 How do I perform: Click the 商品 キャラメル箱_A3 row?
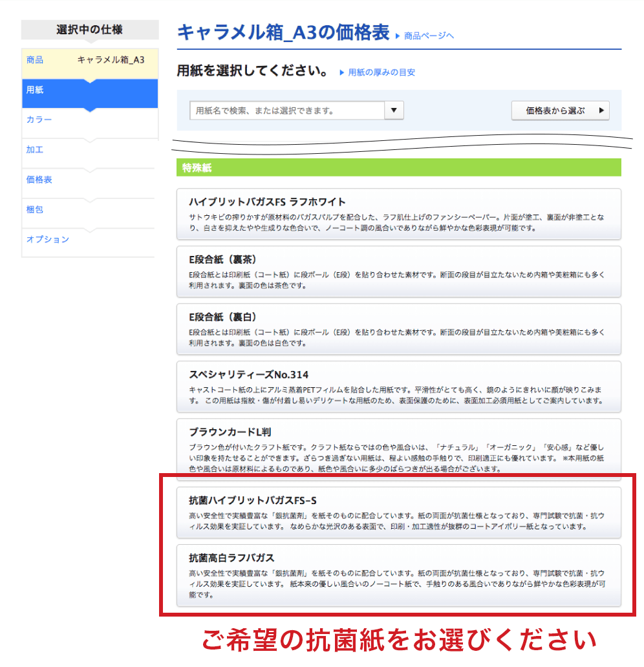pos(89,60)
